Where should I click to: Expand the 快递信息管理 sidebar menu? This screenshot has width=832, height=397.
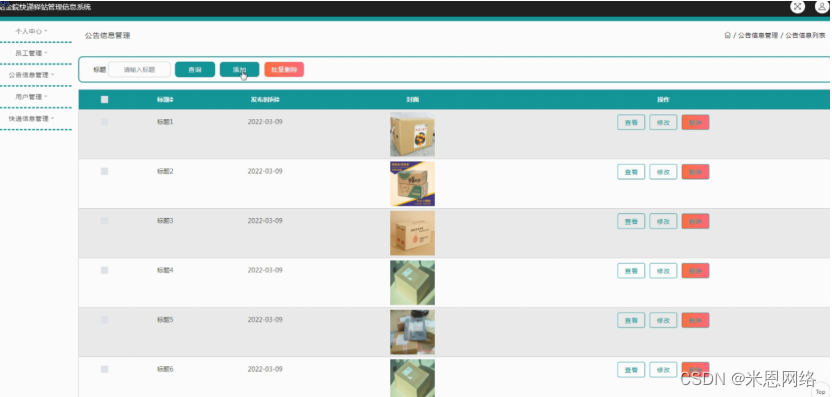31,119
